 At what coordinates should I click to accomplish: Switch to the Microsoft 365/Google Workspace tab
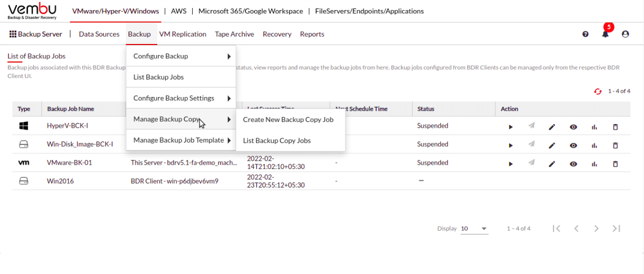(x=251, y=11)
